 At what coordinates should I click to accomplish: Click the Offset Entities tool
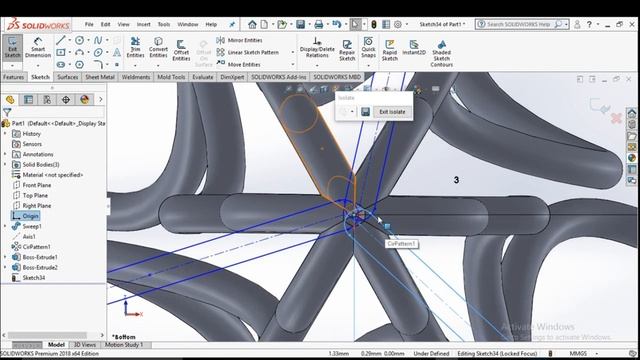pos(181,50)
